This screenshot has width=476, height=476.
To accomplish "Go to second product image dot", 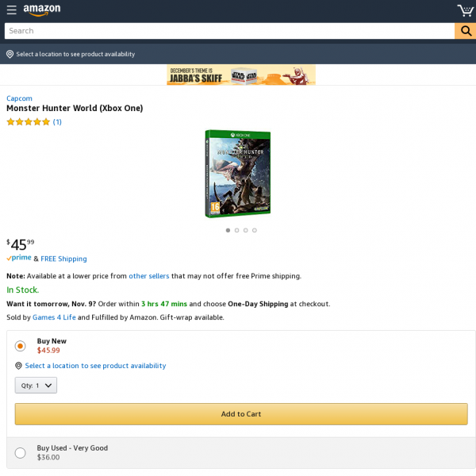I will [236, 230].
